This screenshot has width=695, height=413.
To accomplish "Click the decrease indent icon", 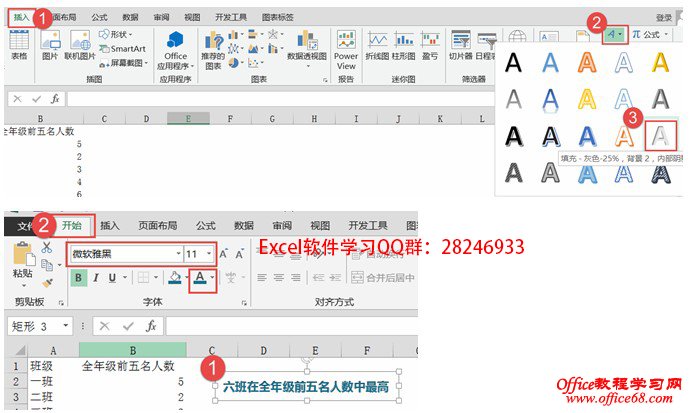I will pos(319,278).
